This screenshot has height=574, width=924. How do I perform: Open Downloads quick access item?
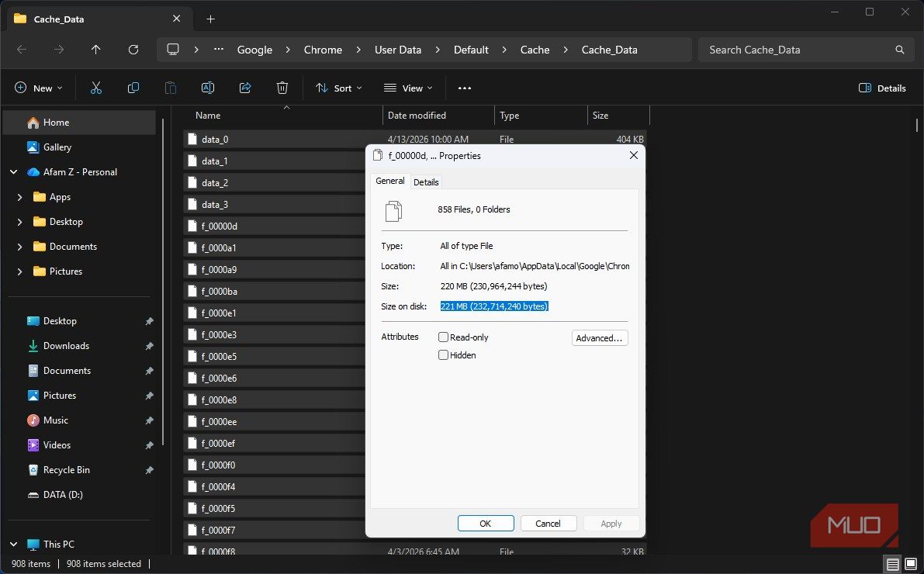66,345
